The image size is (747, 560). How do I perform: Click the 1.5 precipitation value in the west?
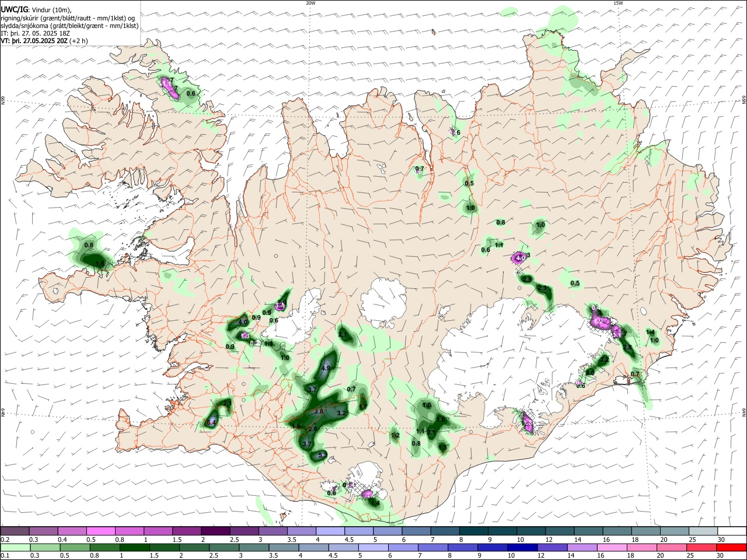click(x=100, y=264)
